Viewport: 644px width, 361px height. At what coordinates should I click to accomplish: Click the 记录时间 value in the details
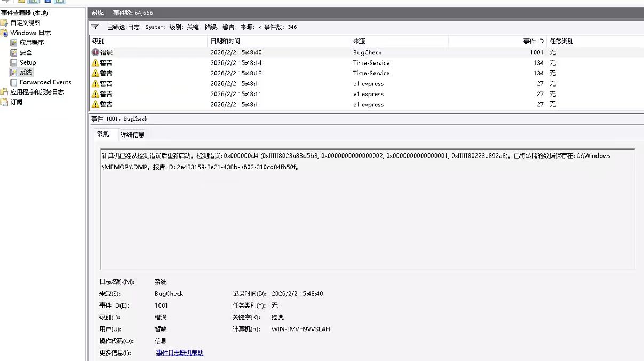click(x=297, y=294)
